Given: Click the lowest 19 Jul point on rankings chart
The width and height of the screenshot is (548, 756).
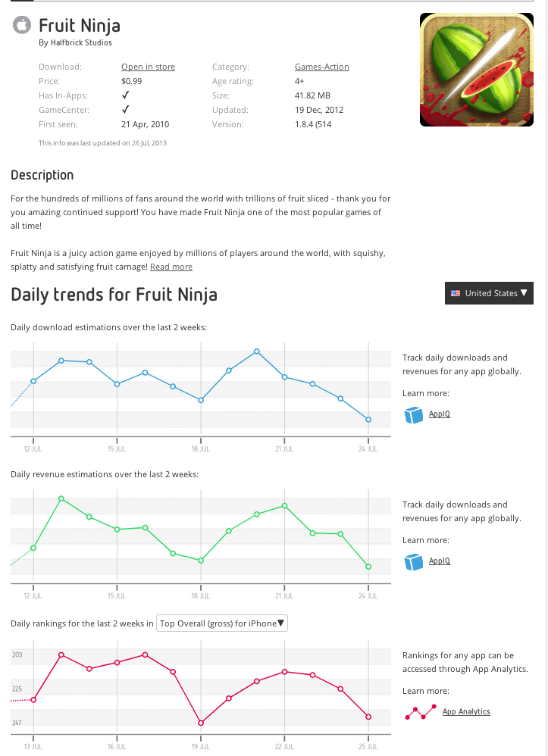Looking at the screenshot, I should click(201, 723).
